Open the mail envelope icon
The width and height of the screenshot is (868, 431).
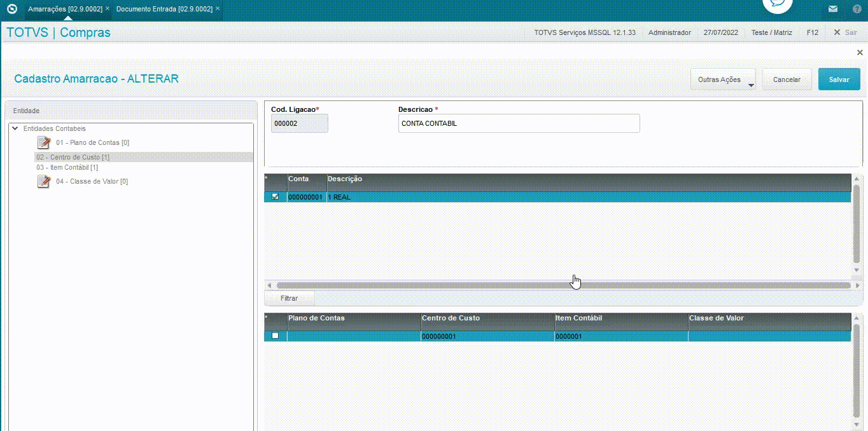(x=833, y=9)
